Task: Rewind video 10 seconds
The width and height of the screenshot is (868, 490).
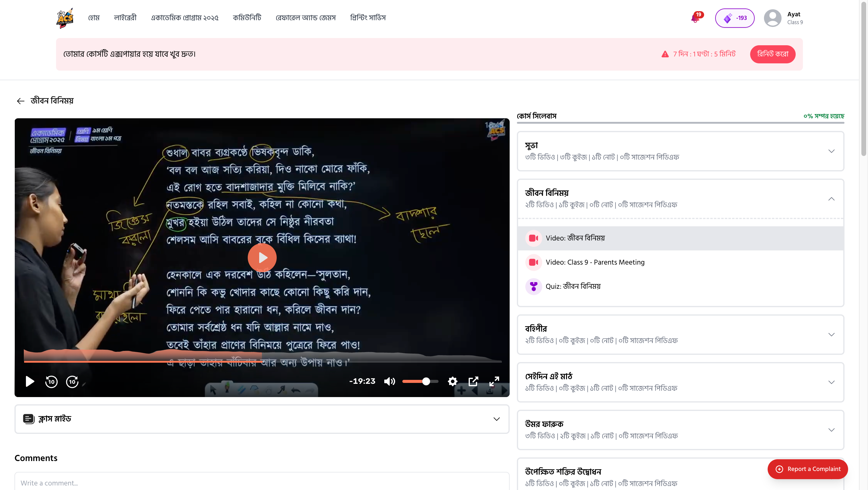Action: click(51, 381)
